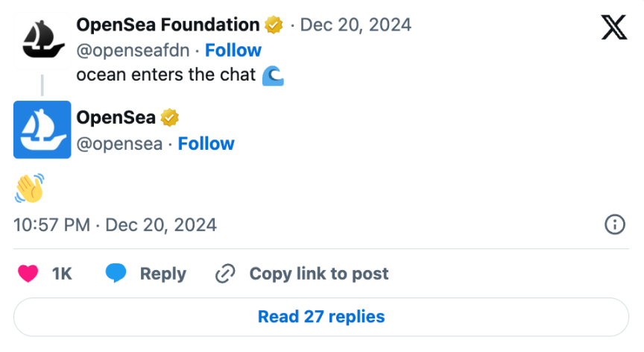Click OpenSea Foundation's gold verified badge
The width and height of the screenshot is (644, 352).
point(274,25)
